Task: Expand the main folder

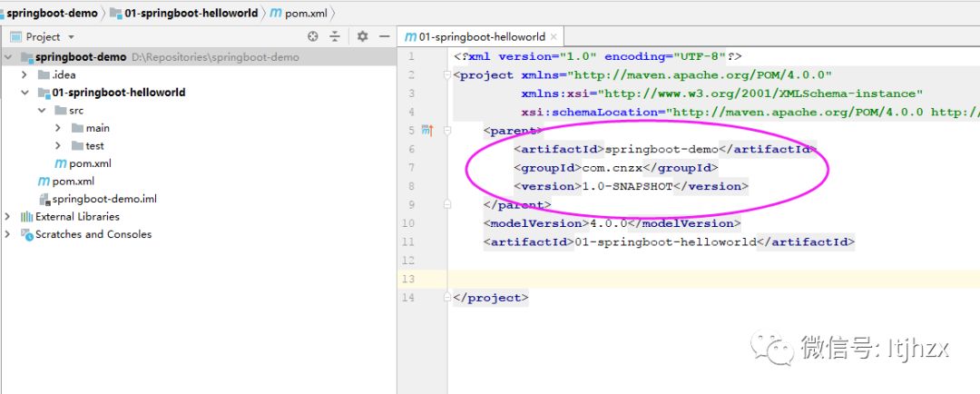Action: click(x=58, y=128)
